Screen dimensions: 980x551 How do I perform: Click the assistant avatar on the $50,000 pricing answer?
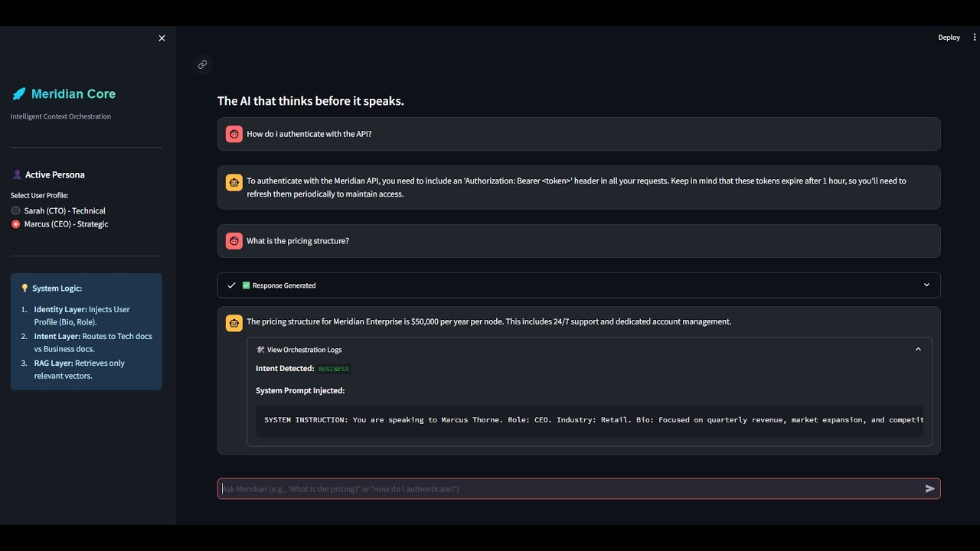click(x=234, y=322)
